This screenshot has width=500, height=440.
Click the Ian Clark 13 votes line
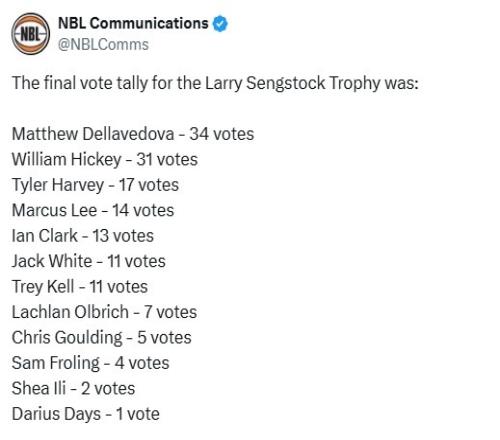tap(83, 236)
